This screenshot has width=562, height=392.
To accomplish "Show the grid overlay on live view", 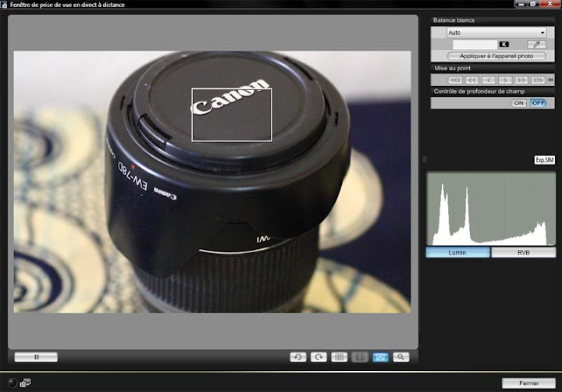I will click(339, 357).
